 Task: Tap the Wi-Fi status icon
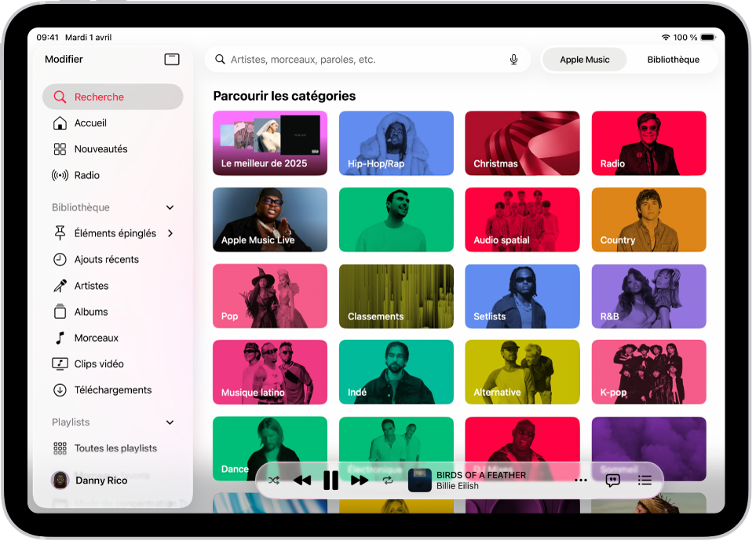click(666, 37)
